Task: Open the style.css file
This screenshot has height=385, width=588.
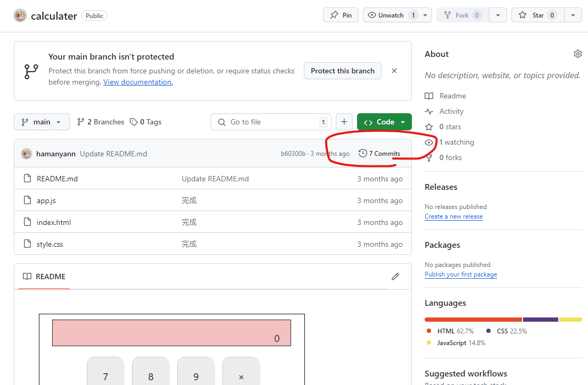Action: click(50, 244)
